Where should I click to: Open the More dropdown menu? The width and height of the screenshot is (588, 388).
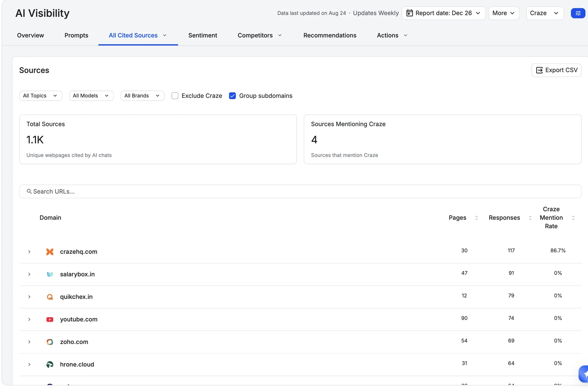(504, 13)
